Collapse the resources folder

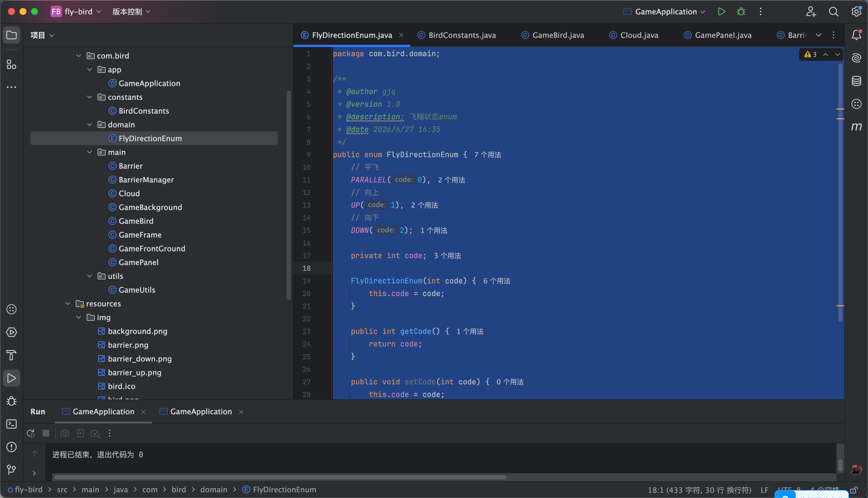pos(68,304)
